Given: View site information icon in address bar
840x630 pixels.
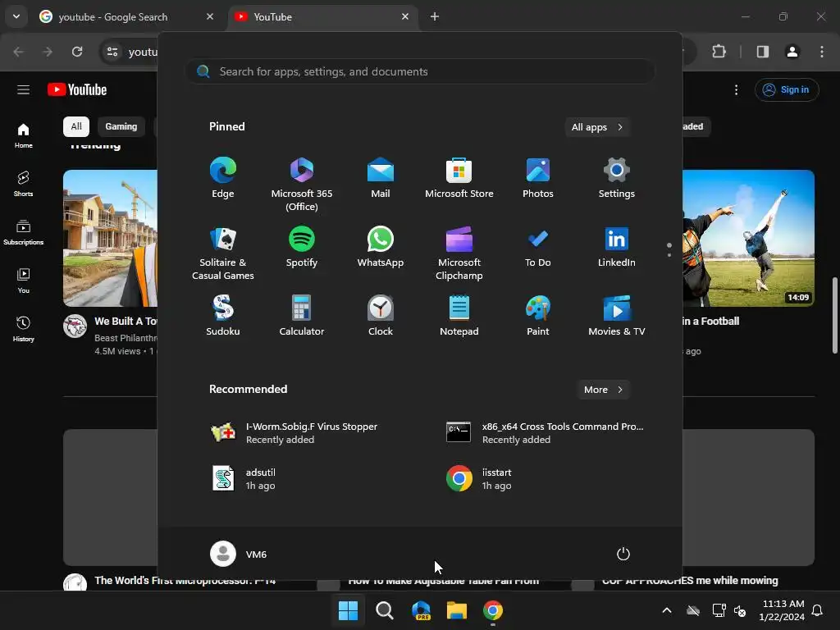Looking at the screenshot, I should coord(112,52).
